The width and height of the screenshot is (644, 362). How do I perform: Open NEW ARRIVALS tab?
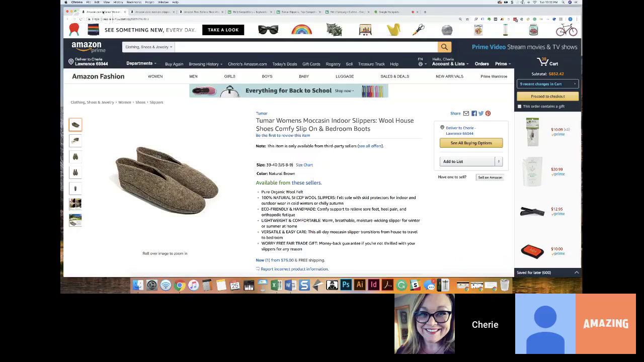449,76
